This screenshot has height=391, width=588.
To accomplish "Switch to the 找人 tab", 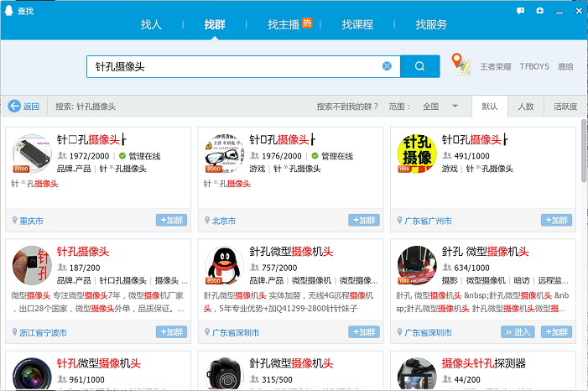I will pyautogui.click(x=151, y=25).
